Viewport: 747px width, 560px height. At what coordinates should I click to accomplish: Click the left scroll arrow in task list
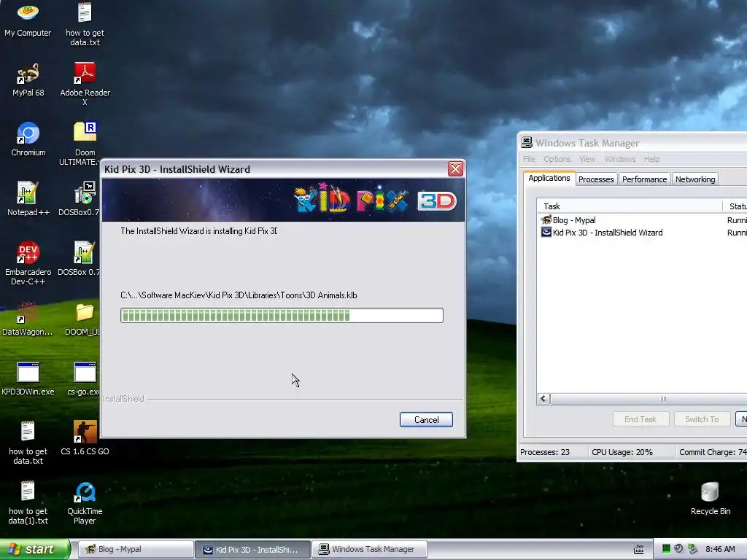pos(543,399)
